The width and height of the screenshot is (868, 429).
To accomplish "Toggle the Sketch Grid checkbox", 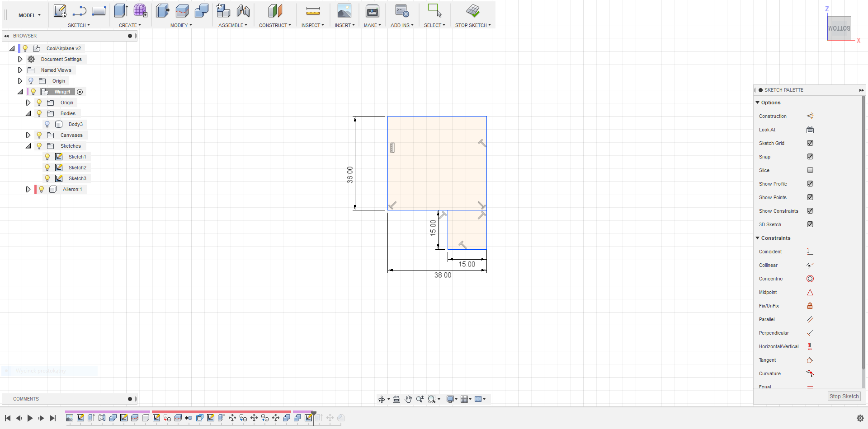I will coord(810,143).
